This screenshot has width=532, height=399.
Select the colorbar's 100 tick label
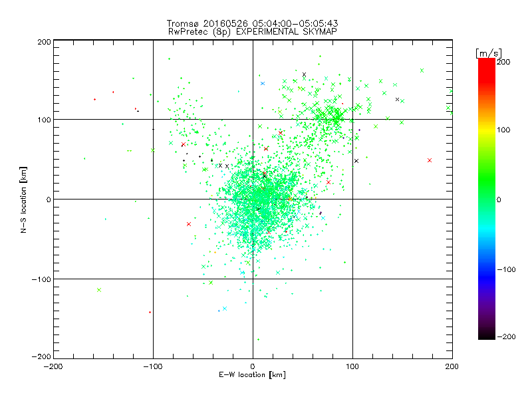coord(503,130)
